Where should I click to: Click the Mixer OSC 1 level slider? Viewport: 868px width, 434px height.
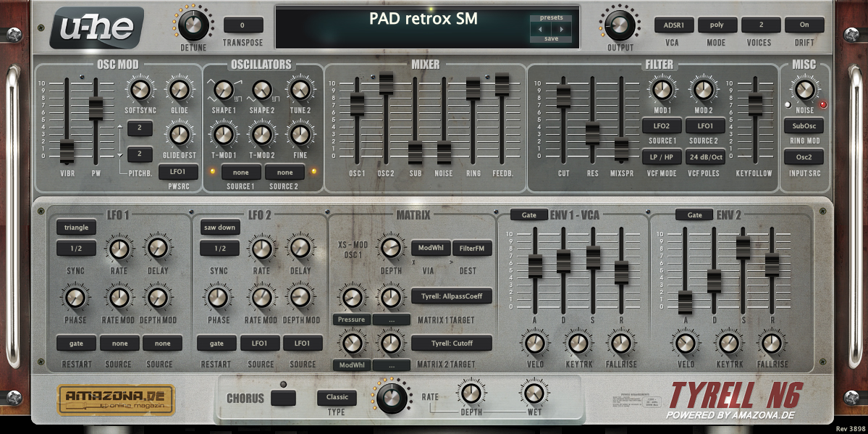pyautogui.click(x=357, y=105)
